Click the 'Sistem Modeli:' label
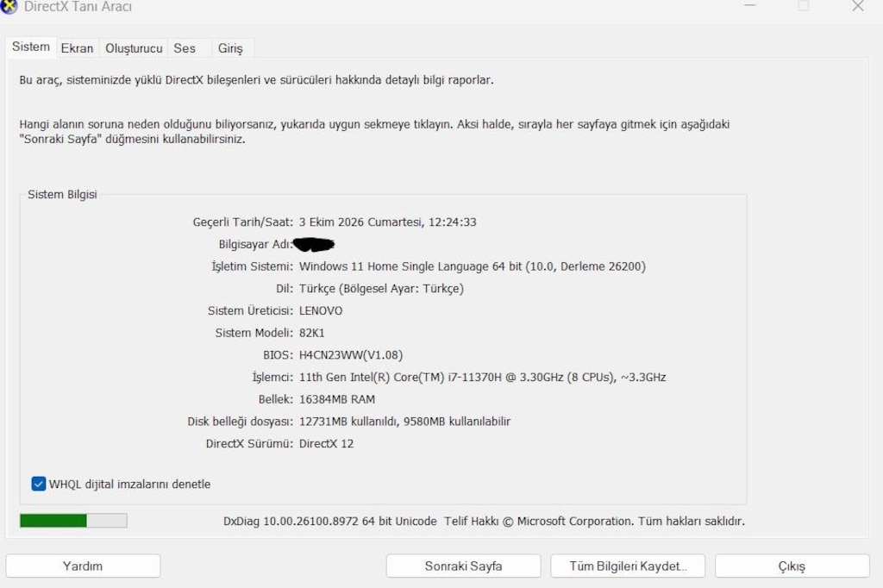The image size is (883, 588). point(254,333)
